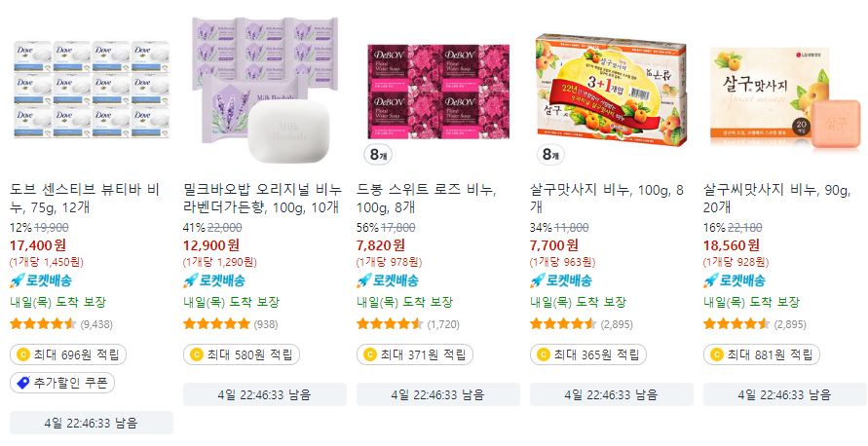Open the 드봉 스위트 로즈 비누 title
Viewport: 868px width, 446px height.
point(427,199)
